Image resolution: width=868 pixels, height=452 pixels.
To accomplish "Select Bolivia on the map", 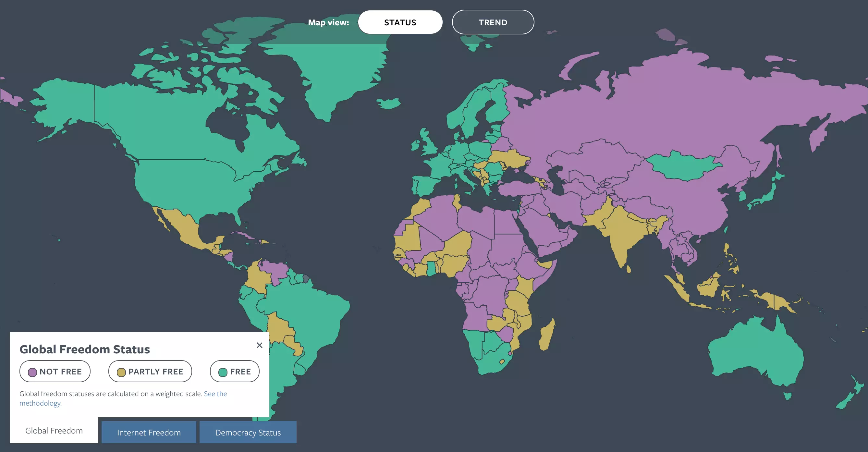I will (x=280, y=329).
